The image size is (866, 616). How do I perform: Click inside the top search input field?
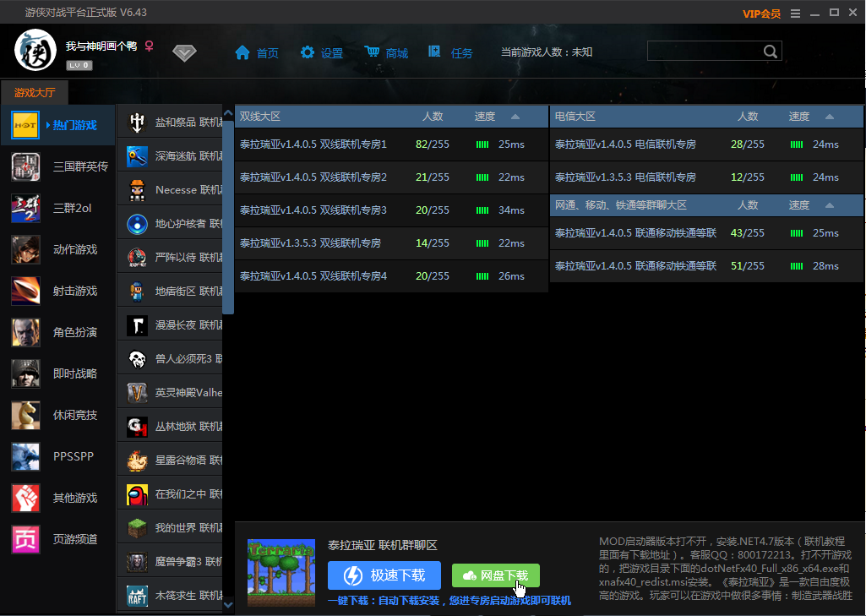704,52
